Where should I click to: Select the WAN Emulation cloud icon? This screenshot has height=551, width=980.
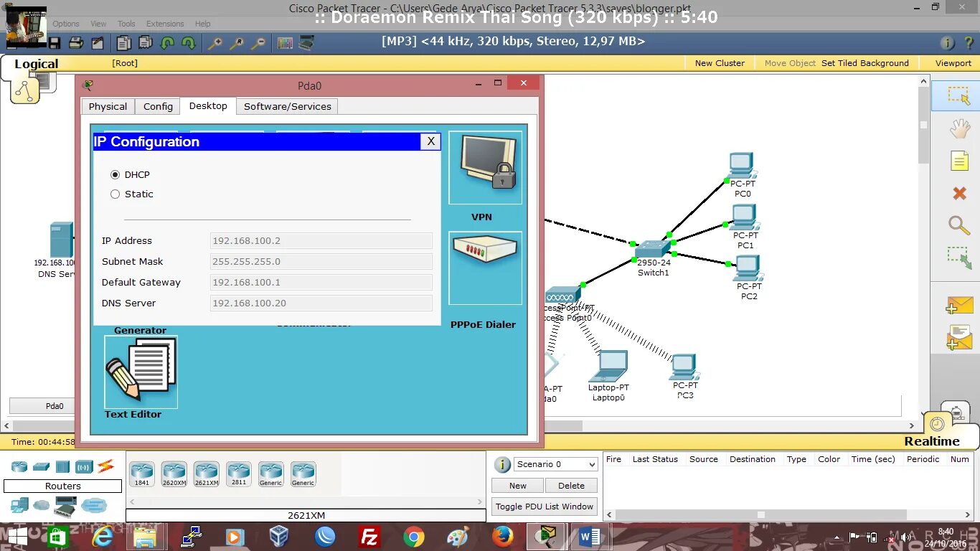[42, 505]
